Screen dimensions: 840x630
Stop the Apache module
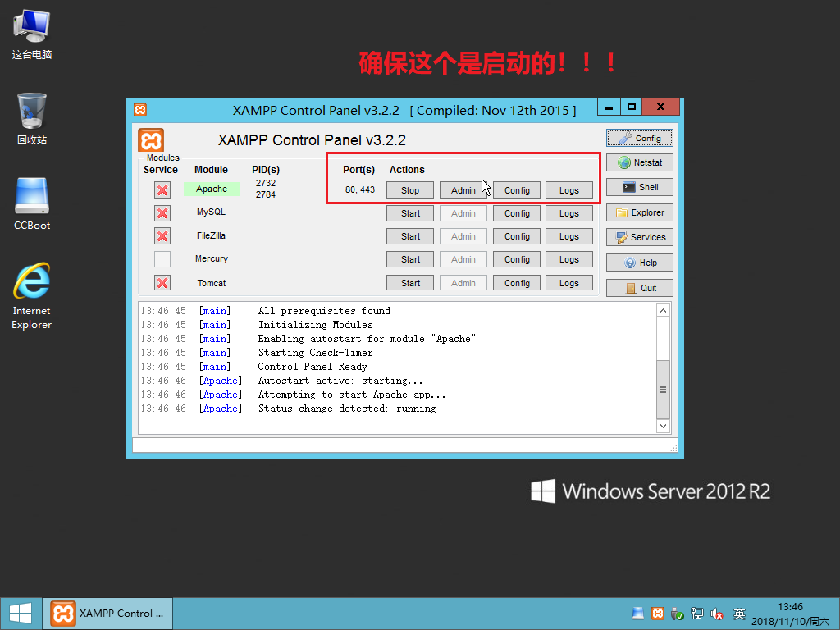[410, 190]
